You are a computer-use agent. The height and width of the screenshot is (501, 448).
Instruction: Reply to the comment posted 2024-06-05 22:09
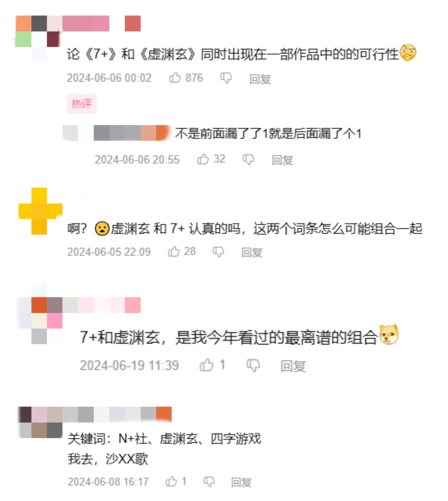tap(252, 252)
